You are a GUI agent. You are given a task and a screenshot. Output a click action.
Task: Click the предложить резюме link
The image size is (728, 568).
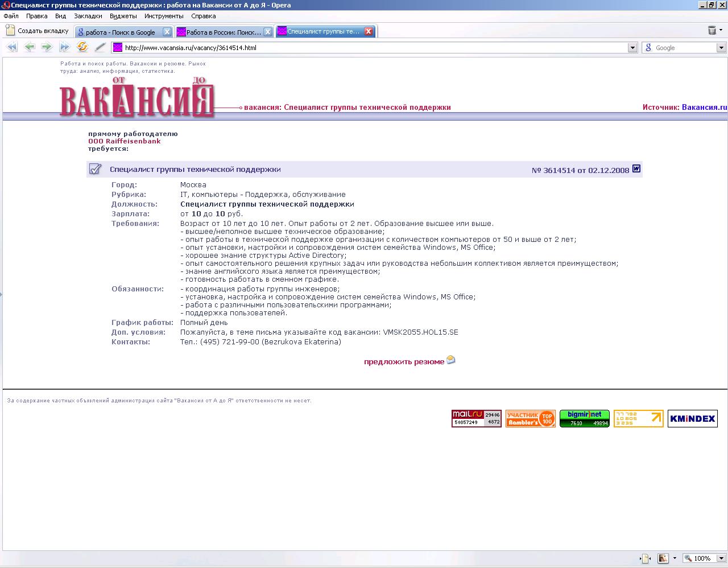[404, 361]
